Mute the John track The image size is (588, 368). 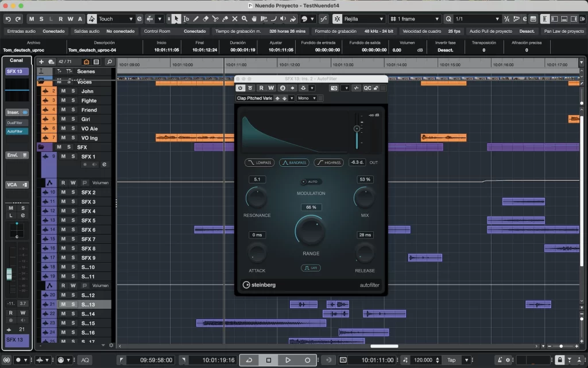[64, 91]
